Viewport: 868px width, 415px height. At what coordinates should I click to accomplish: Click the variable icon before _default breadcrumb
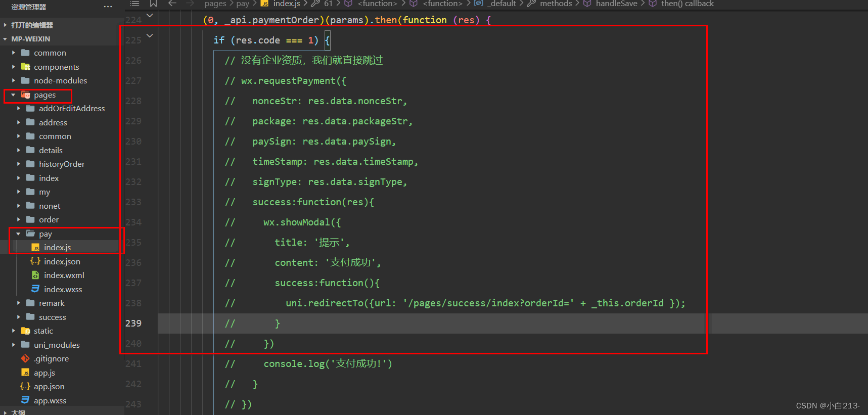[478, 4]
